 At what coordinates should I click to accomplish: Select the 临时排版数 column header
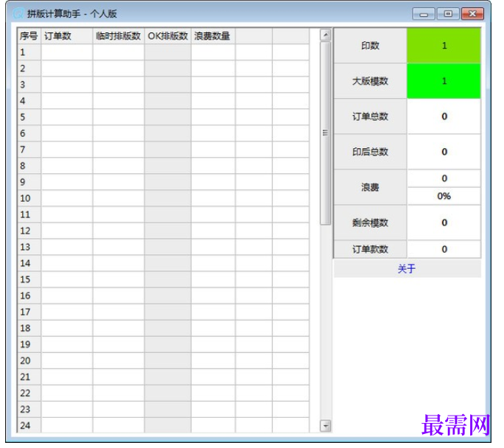pos(120,36)
